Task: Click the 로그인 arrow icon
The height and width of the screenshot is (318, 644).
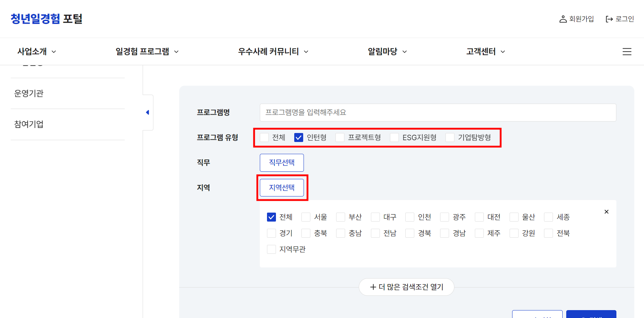Action: (x=609, y=19)
